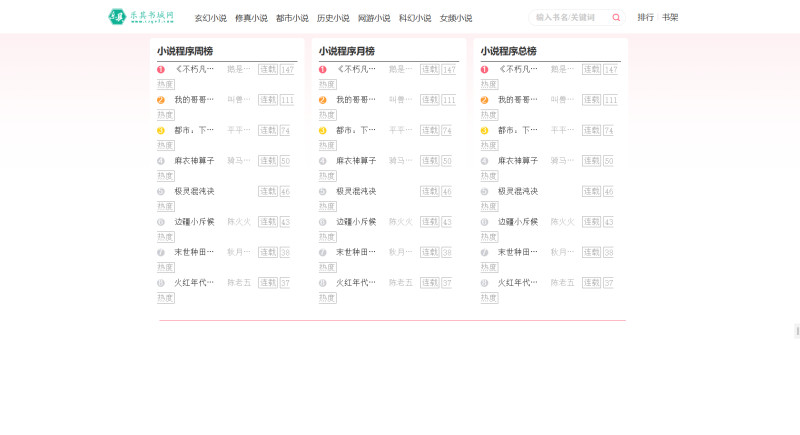The height and width of the screenshot is (435, 800).
Task: Click rank 3 badge in 周榜 list
Action: click(x=161, y=131)
